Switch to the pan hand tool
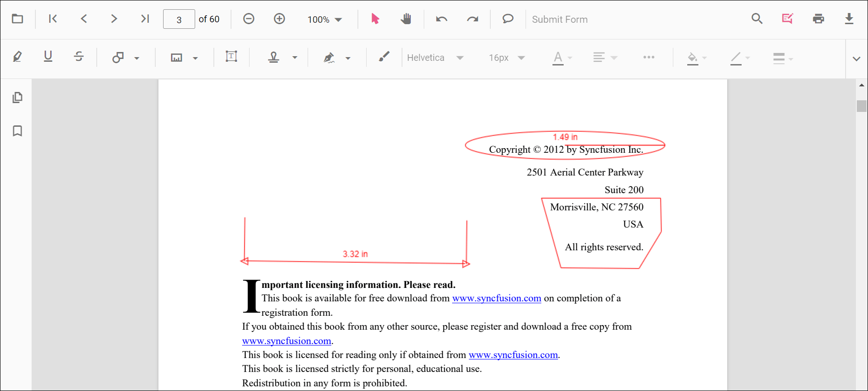Screen dimensions: 868x391 [x=406, y=19]
